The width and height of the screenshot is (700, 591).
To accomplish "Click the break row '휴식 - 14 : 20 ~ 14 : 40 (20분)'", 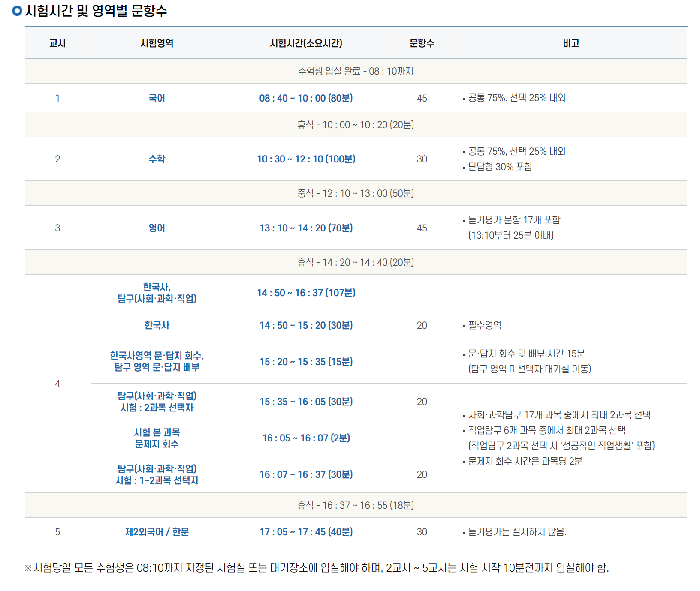I will [x=356, y=262].
